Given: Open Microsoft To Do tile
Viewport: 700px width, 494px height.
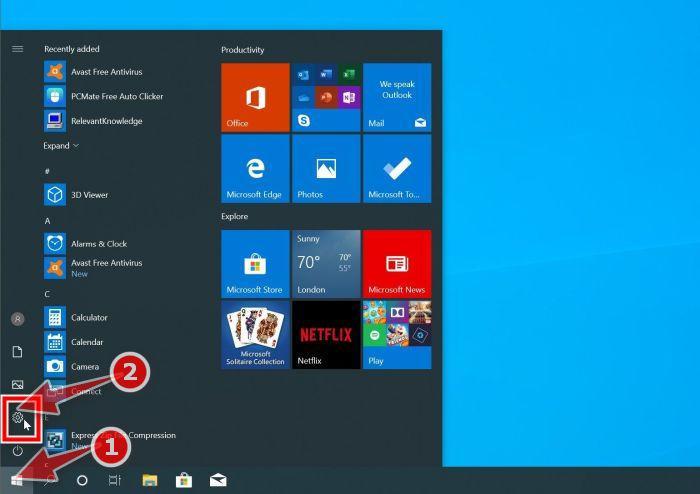Looking at the screenshot, I should click(x=397, y=169).
